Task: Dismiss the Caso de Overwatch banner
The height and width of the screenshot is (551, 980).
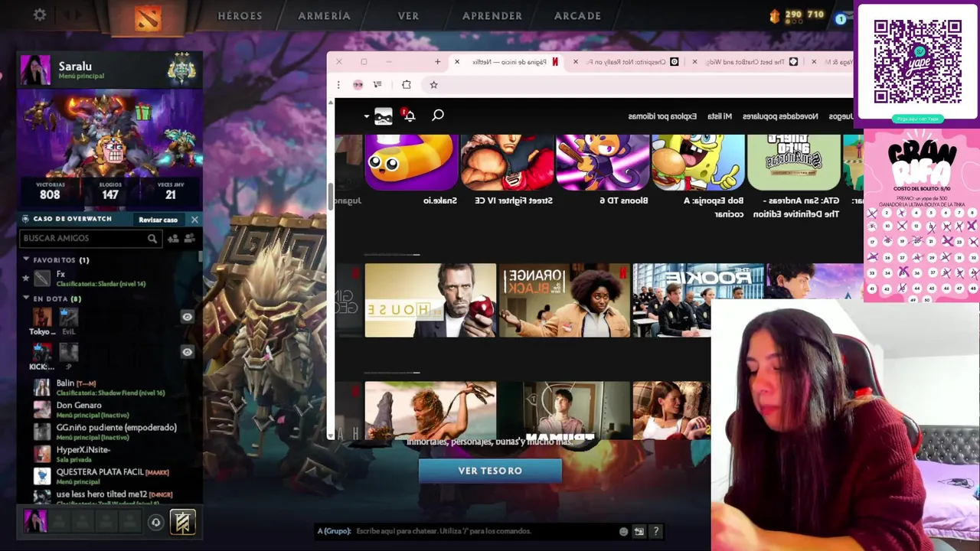Action: click(x=194, y=220)
